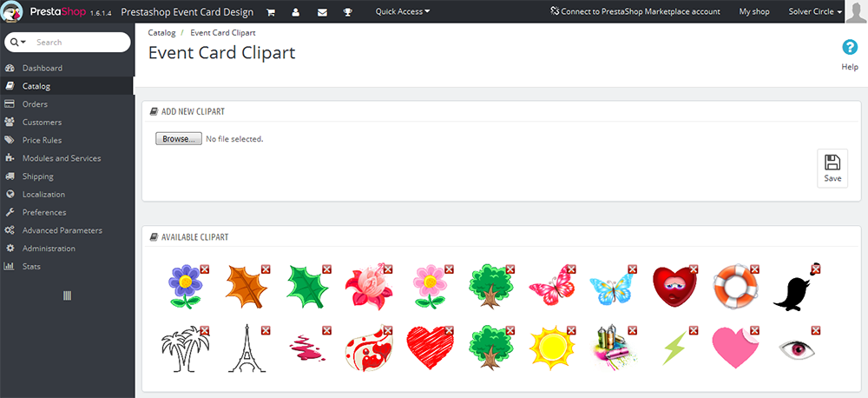Image resolution: width=868 pixels, height=398 pixels.
Task: Click Browse to choose a clipart file
Action: coord(178,138)
